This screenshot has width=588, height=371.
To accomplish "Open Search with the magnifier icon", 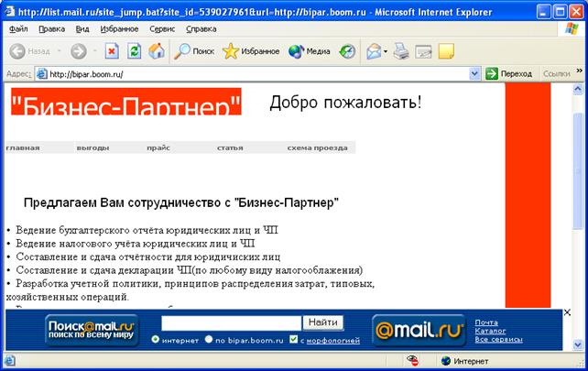I will [x=182, y=51].
